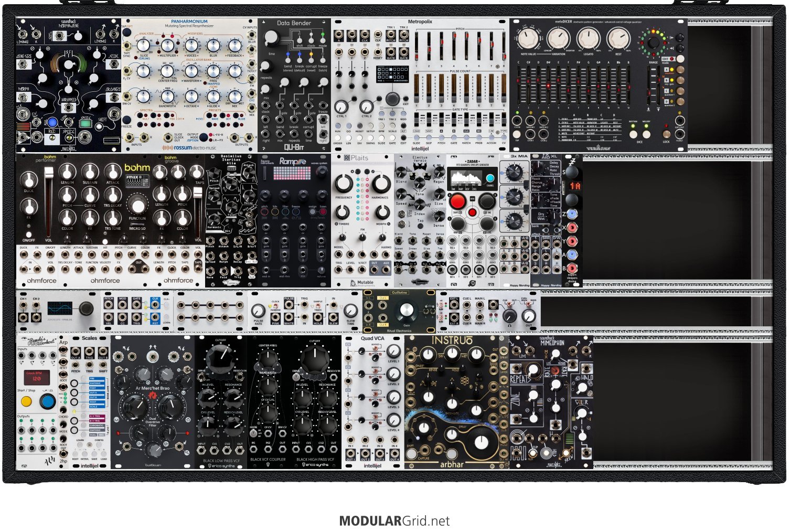Click the Gain knob on Guillotine

click(x=405, y=311)
